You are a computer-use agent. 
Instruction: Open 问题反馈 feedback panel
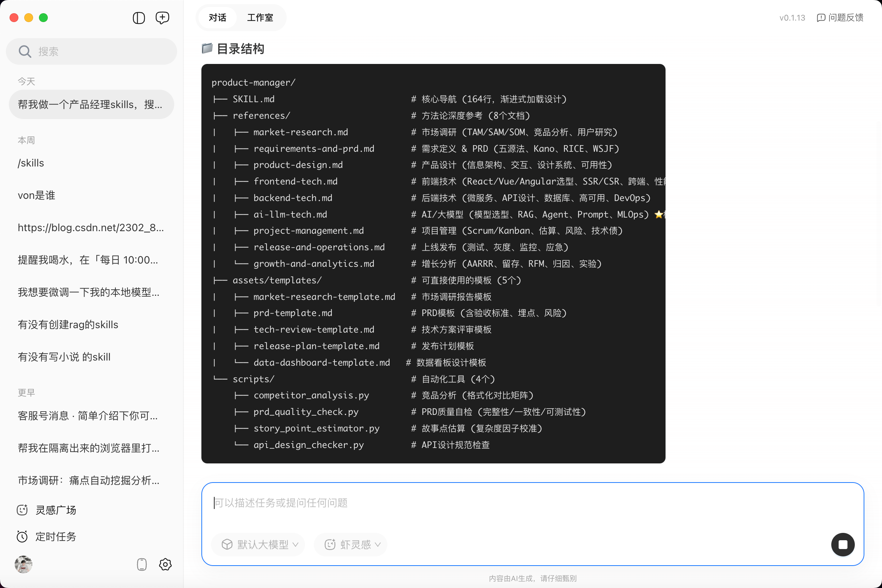pyautogui.click(x=840, y=18)
